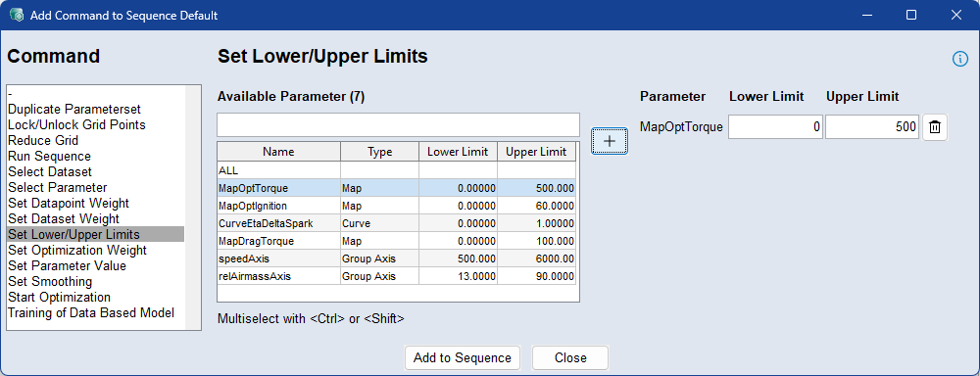Viewport: 980px width, 376px height.
Task: Click the Available Parameter search field
Action: pos(398,124)
